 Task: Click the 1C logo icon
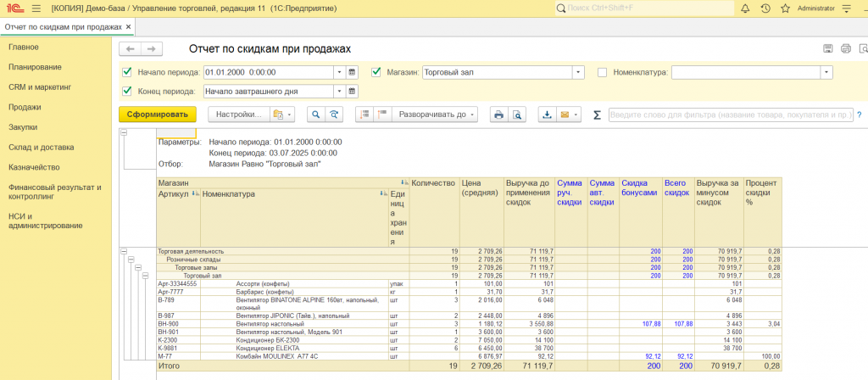click(15, 8)
